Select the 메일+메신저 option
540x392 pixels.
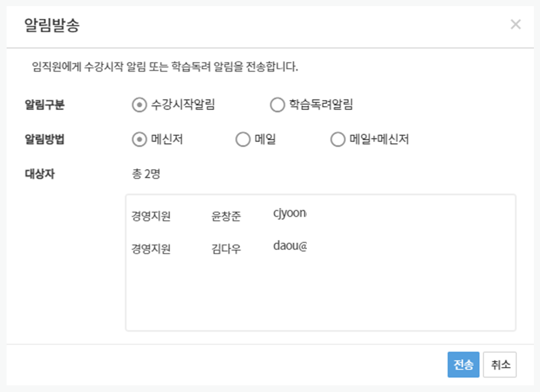coord(337,139)
